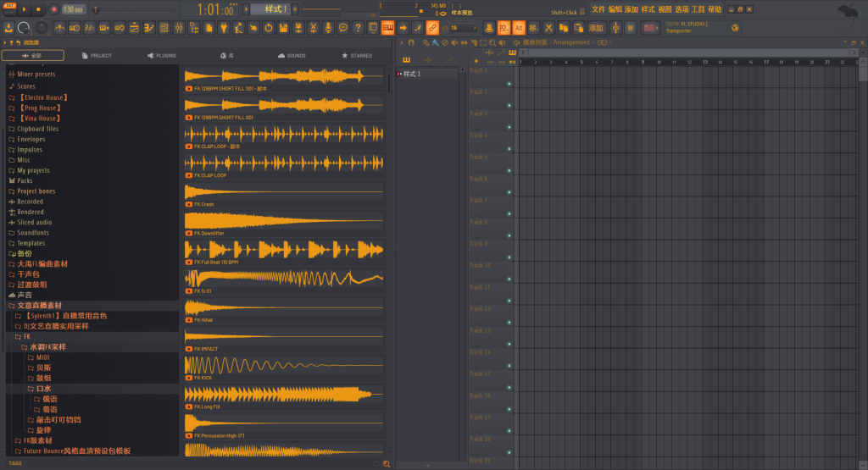The height and width of the screenshot is (470, 868).
Task: Click the scissors audio editor icon
Action: click(314, 28)
